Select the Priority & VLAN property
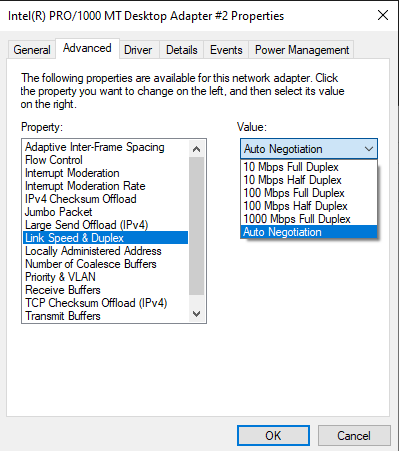 [106, 277]
